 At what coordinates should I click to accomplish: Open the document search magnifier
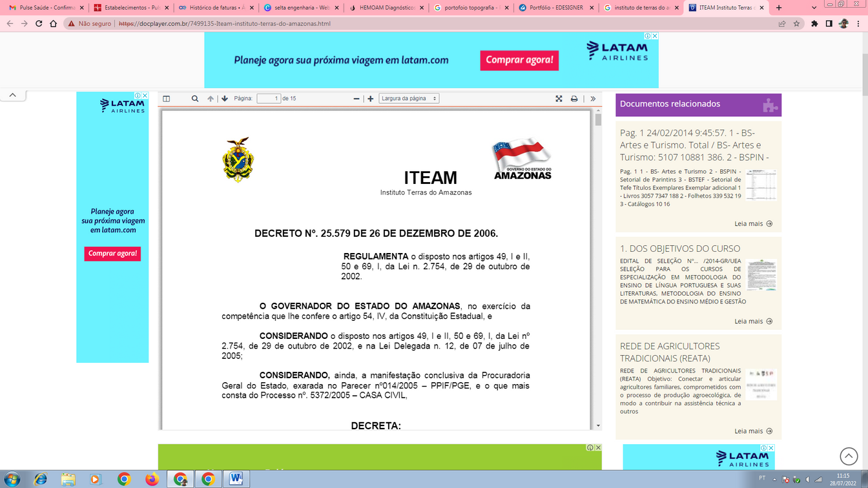[194, 99]
